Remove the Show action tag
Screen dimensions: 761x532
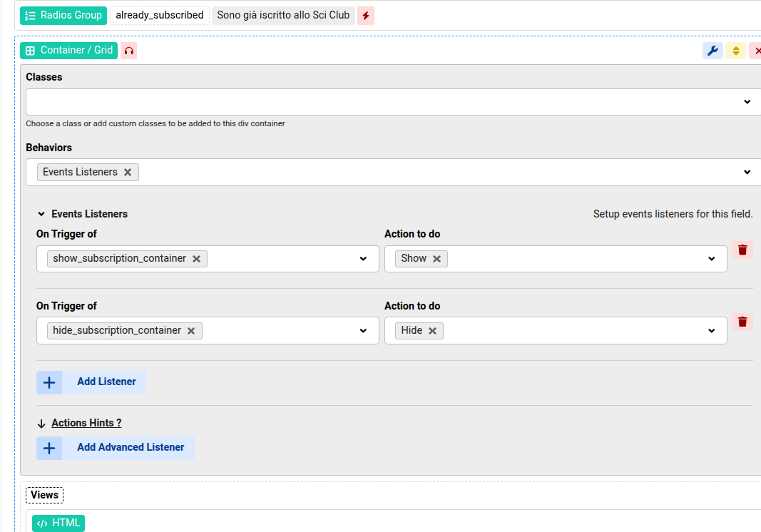436,259
